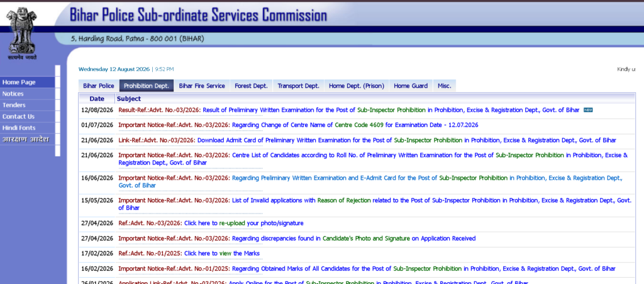Viewport: 644px width, 284px height.
Task: Switch to the Home Guard tab
Action: point(411,86)
